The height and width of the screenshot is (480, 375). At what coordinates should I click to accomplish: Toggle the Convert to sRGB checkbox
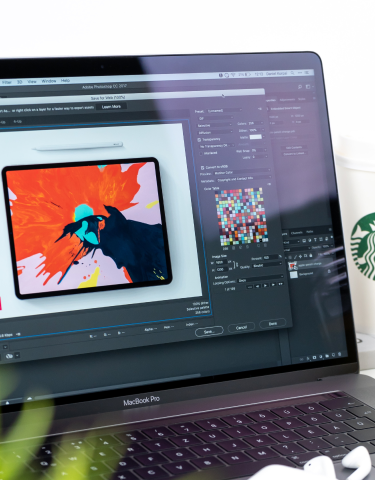point(202,168)
